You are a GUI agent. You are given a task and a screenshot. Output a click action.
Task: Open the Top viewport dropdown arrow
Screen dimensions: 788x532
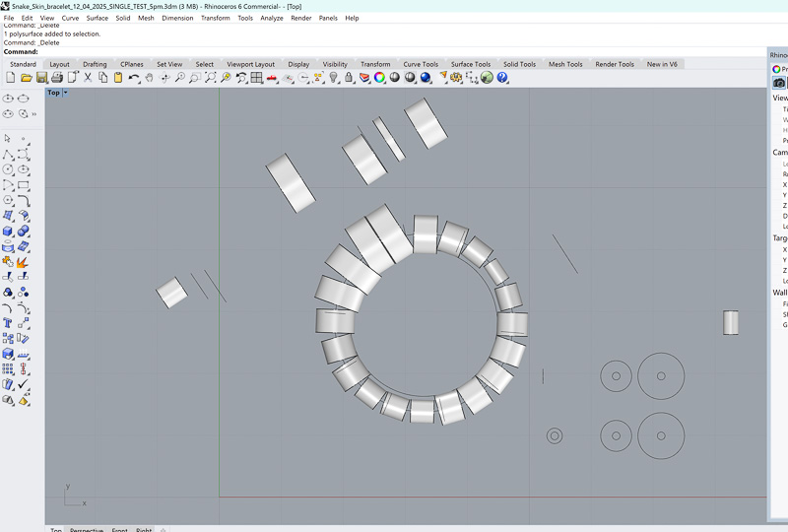pos(66,93)
